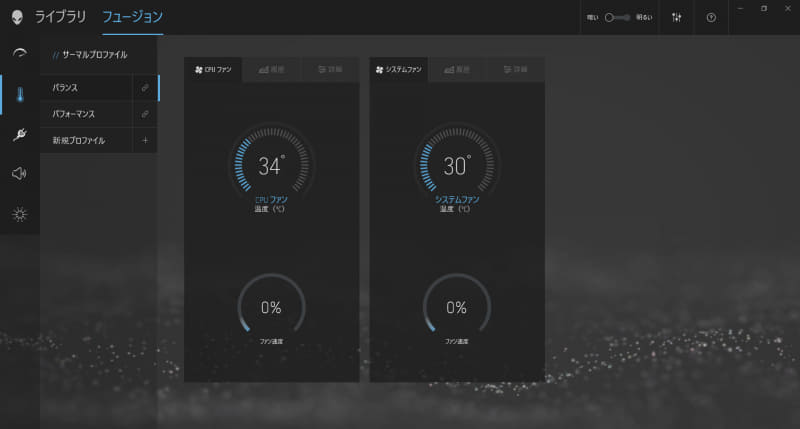Open the settings sliders icon
Viewport: 800px width, 429px height.
click(x=677, y=17)
